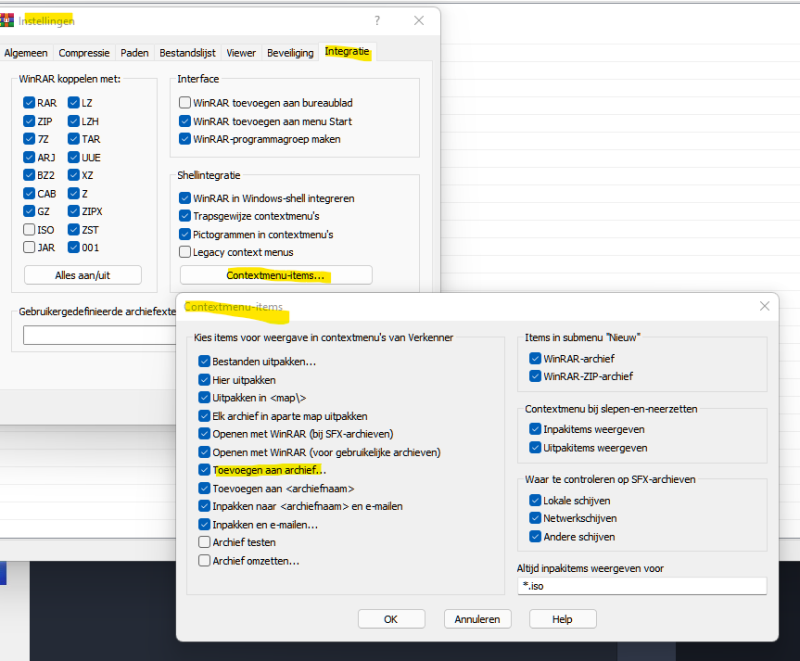The image size is (800, 661).
Task: Toggle the CAB checkbox
Action: point(29,193)
